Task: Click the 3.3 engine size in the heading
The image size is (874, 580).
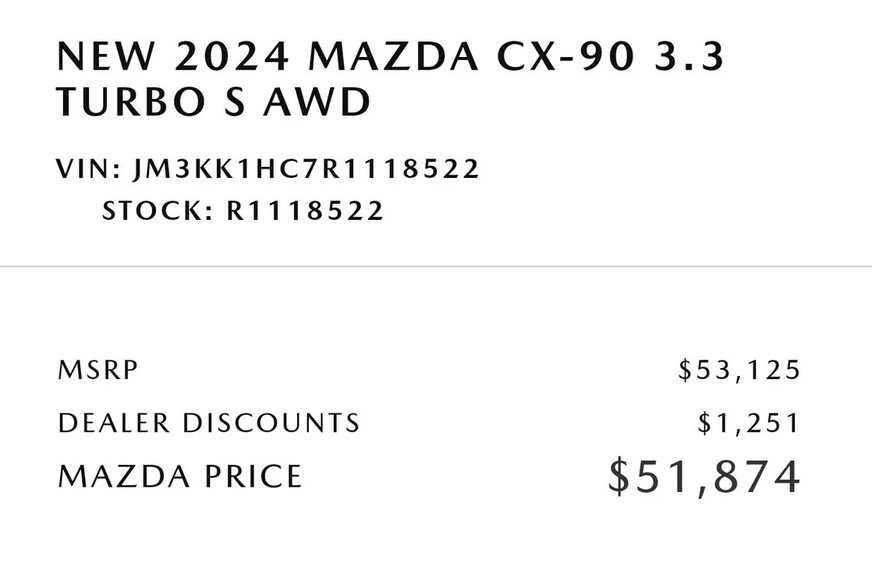Action: click(688, 58)
